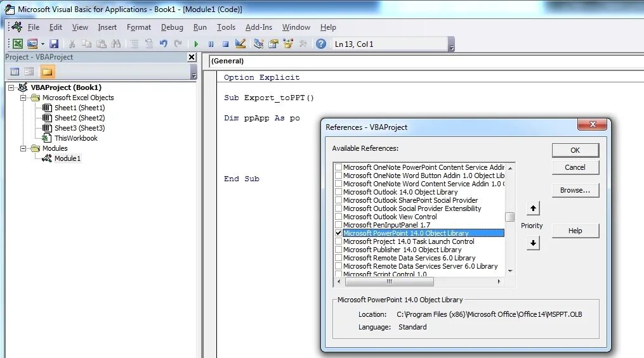Open the Add-Ins menu

[x=259, y=27]
